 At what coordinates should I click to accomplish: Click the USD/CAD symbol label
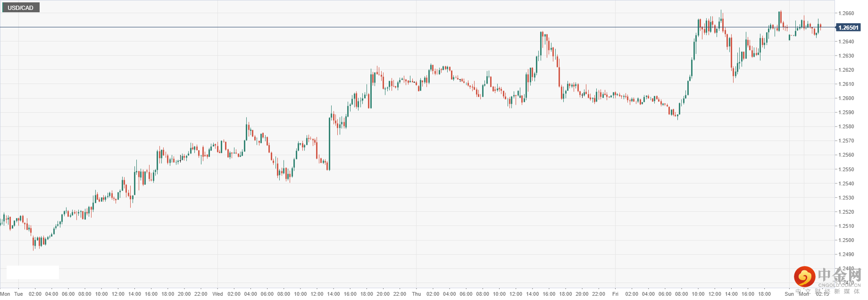(20, 8)
